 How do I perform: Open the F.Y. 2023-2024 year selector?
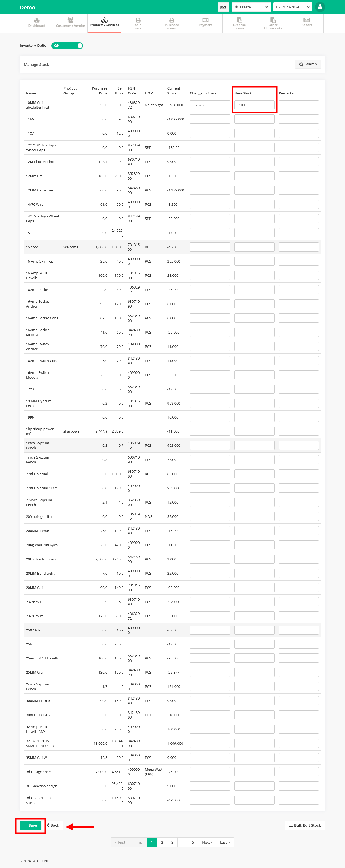(x=292, y=7)
